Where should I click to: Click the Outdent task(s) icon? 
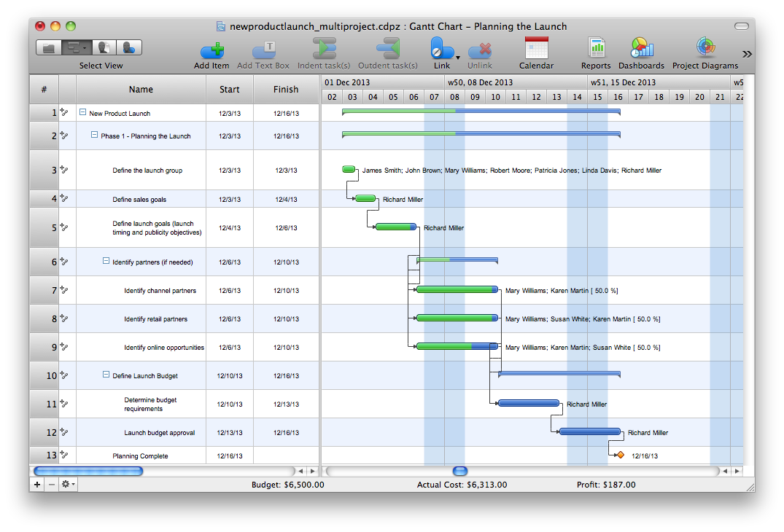387,49
